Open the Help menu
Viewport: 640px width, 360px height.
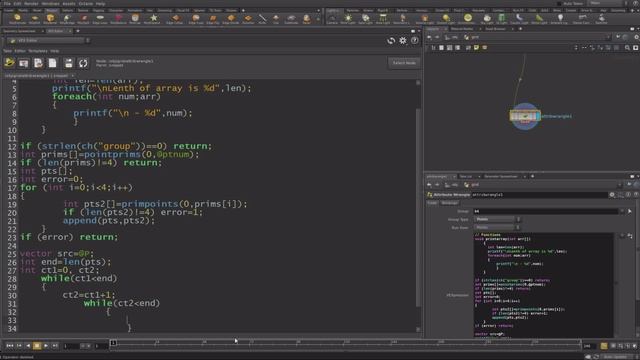click(x=100, y=3)
